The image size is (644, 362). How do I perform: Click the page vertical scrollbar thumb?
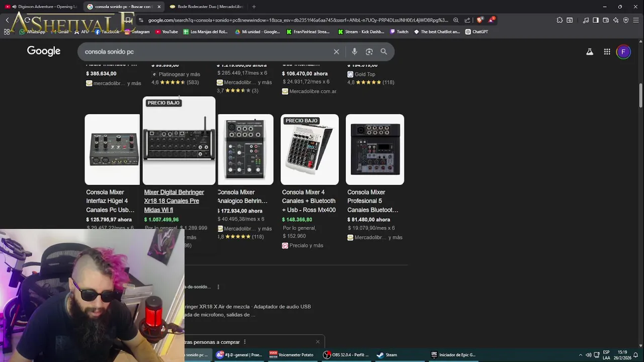pos(640,95)
